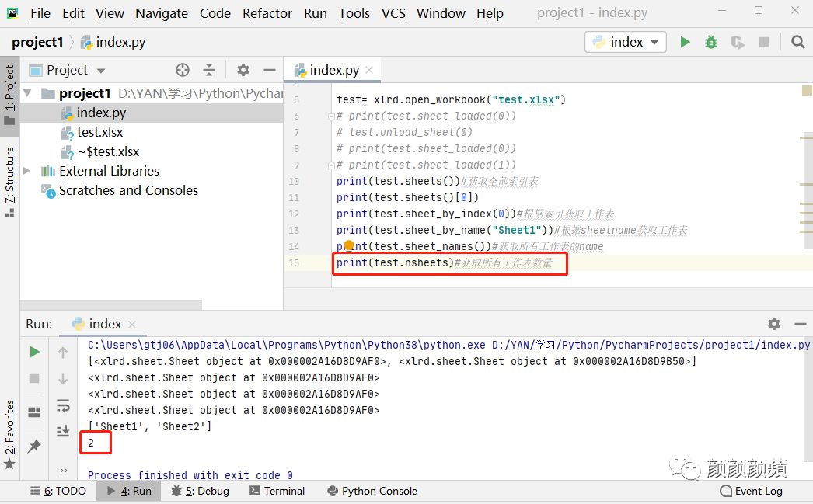Hide the Project tool window
813x504 pixels.
click(x=269, y=70)
